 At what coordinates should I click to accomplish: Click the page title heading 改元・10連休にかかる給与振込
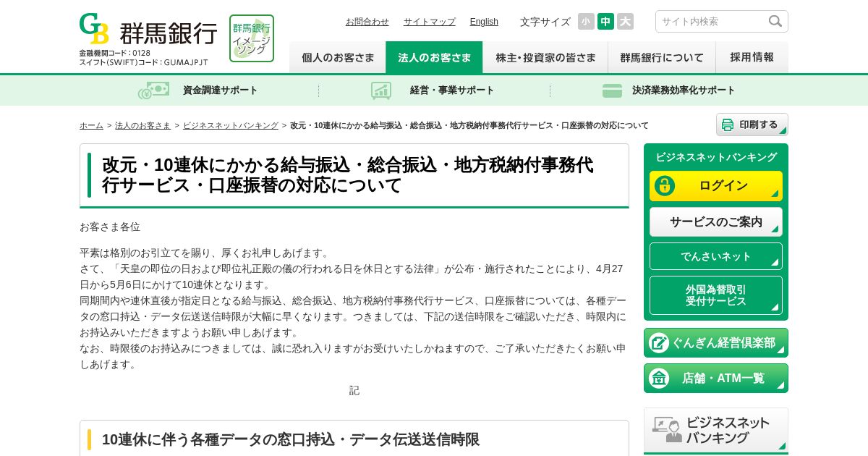coord(347,175)
